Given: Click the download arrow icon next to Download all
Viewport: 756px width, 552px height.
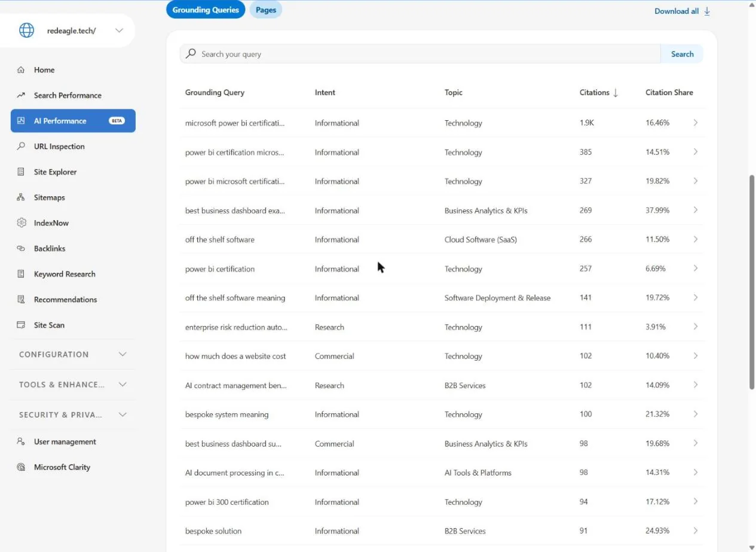Looking at the screenshot, I should point(707,11).
